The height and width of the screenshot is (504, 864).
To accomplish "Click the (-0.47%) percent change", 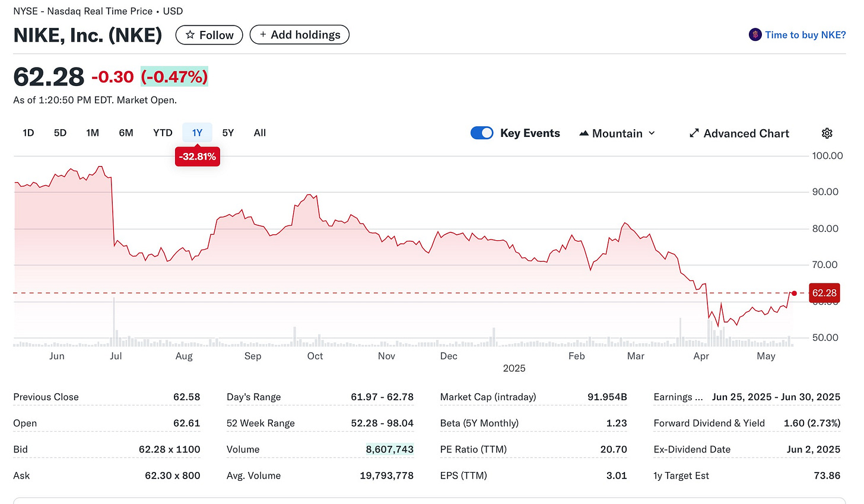I will (x=174, y=77).
